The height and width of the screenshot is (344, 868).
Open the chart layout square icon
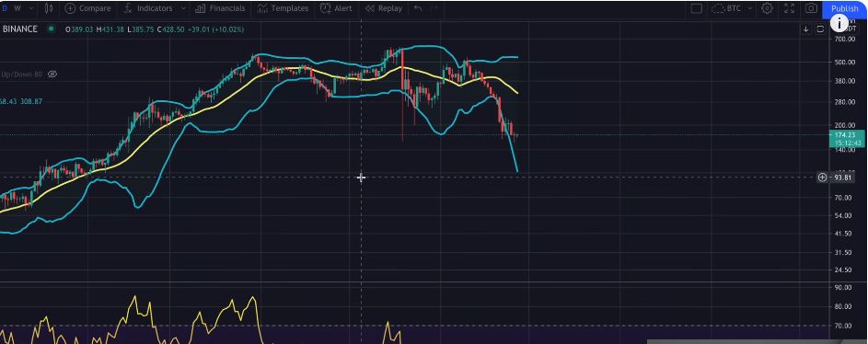click(x=697, y=8)
